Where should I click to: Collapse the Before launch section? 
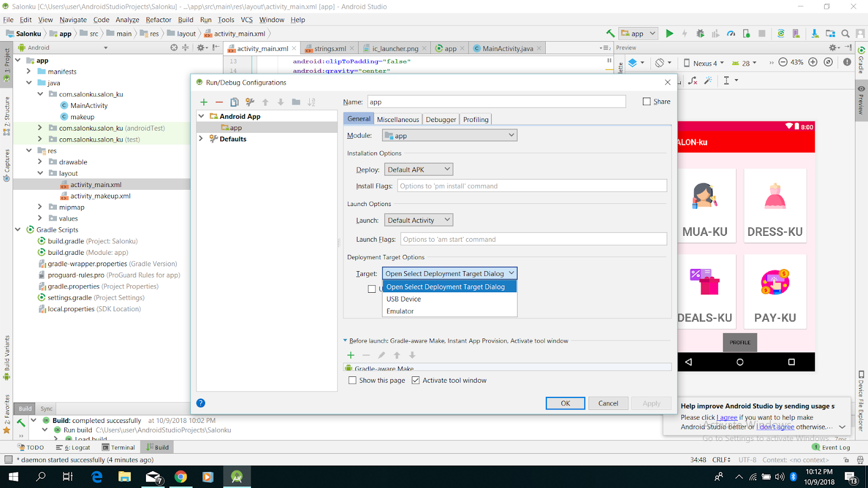click(x=345, y=341)
